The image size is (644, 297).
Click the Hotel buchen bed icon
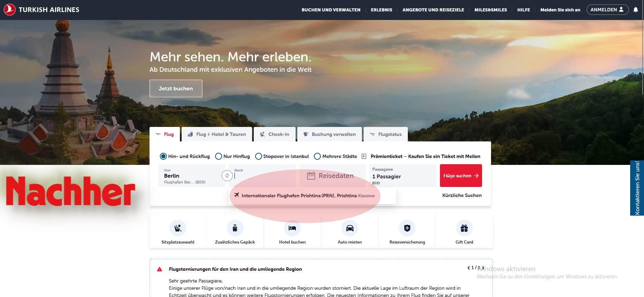[x=292, y=228]
